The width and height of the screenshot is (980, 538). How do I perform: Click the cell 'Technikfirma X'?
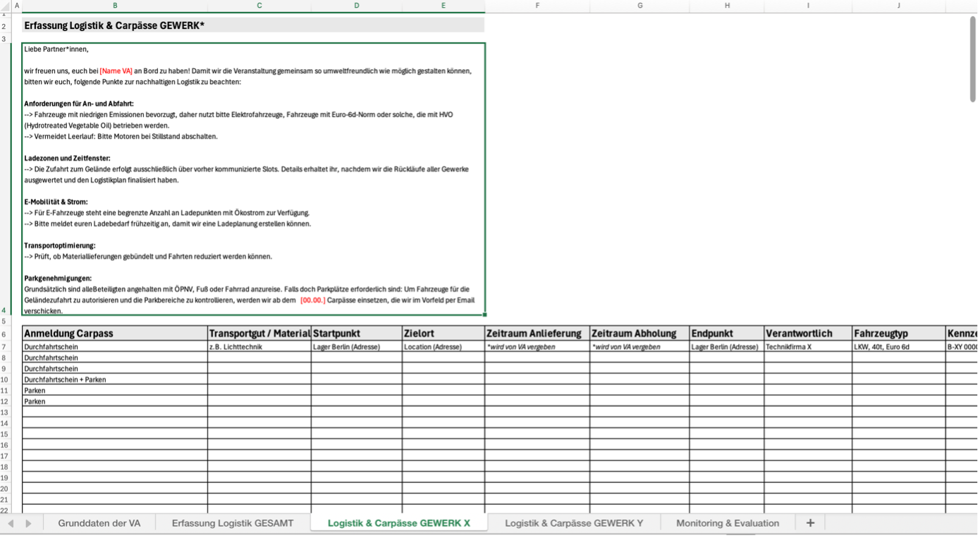808,347
